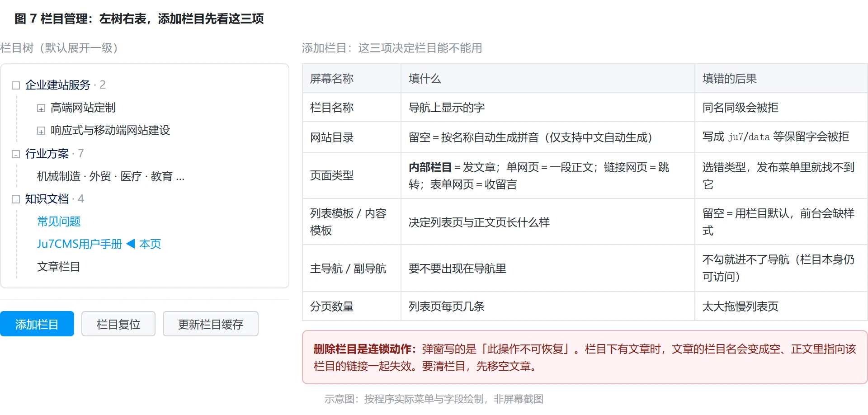Click the 填错的后果 column header
Viewport: 868px width, 415px height.
pyautogui.click(x=781, y=79)
